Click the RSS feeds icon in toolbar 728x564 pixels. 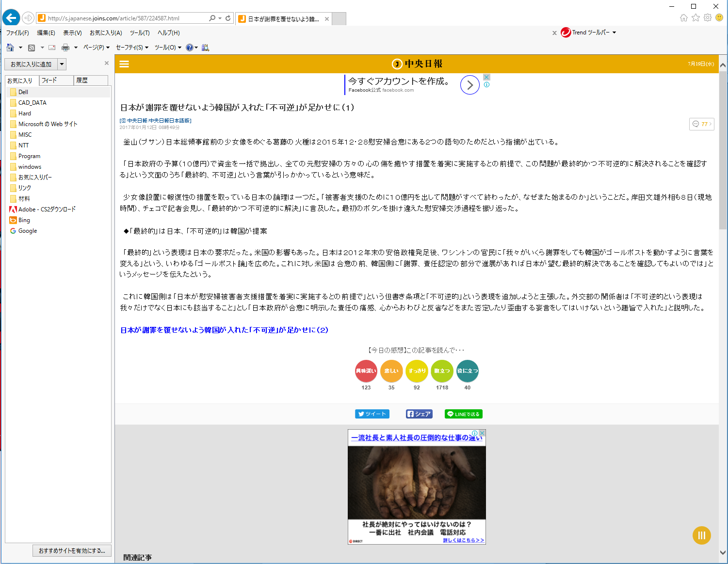pyautogui.click(x=32, y=48)
